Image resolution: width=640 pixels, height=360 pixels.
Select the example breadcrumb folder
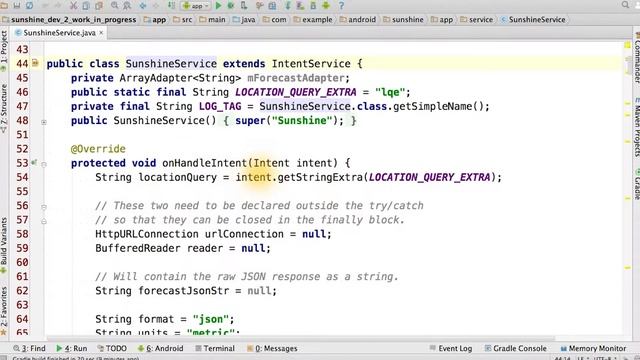tap(313, 20)
